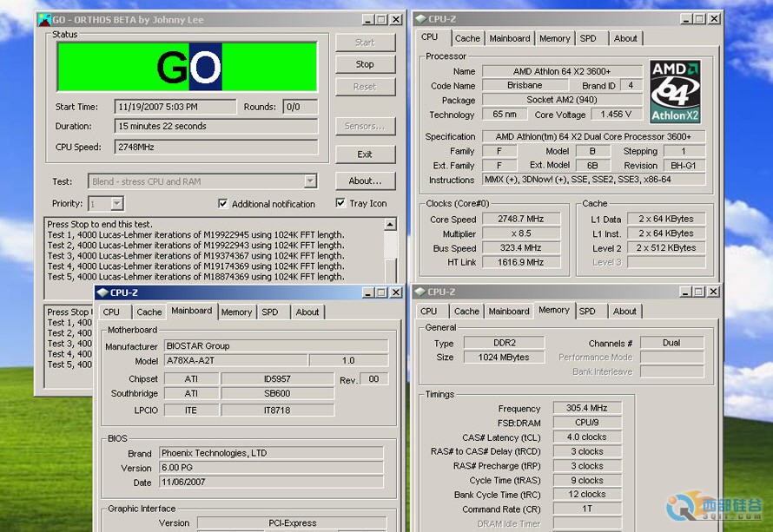773x532 pixels.
Task: Click the Level 2 cache value "2 x 512 KBytes"
Action: click(666, 247)
